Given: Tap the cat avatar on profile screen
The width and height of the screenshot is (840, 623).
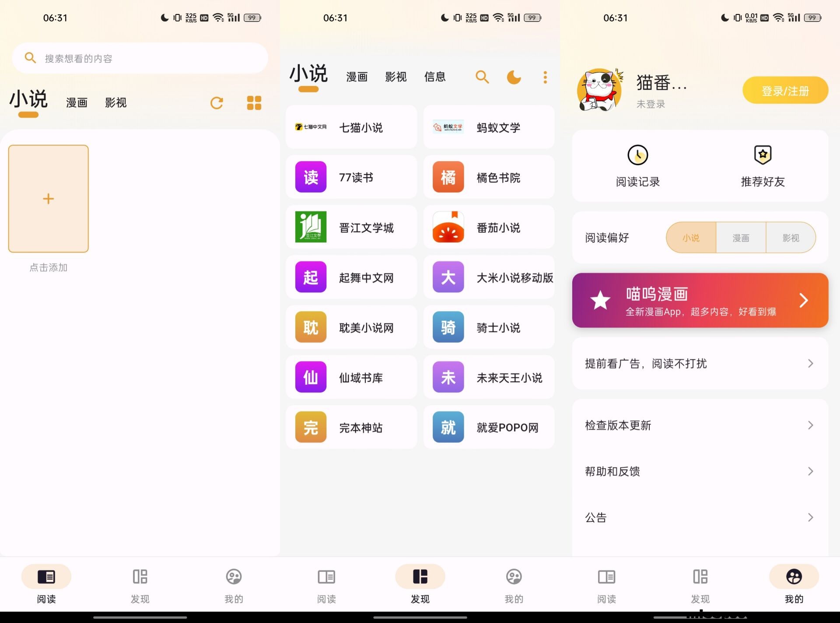Looking at the screenshot, I should [600, 90].
